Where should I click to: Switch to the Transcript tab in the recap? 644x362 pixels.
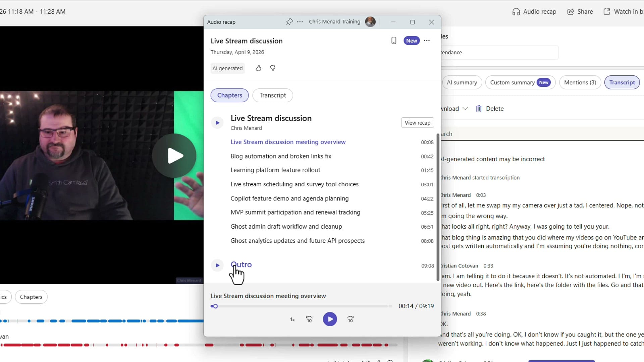tap(272, 95)
